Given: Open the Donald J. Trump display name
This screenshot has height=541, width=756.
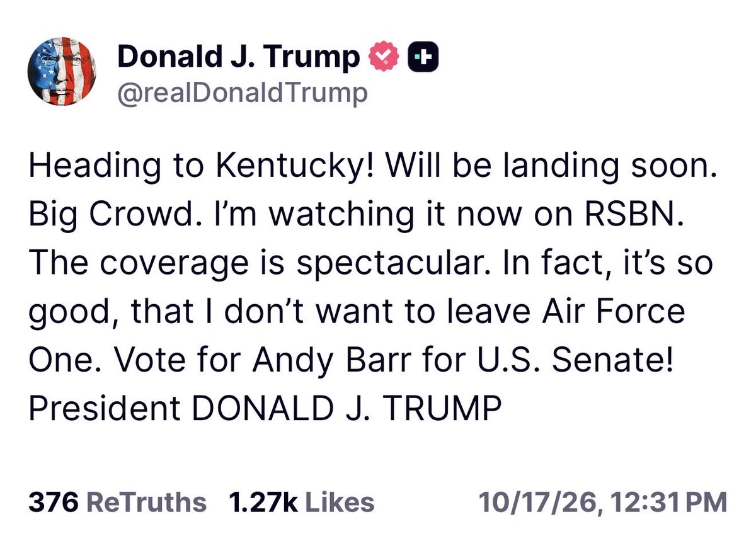Looking at the screenshot, I should coord(239,58).
